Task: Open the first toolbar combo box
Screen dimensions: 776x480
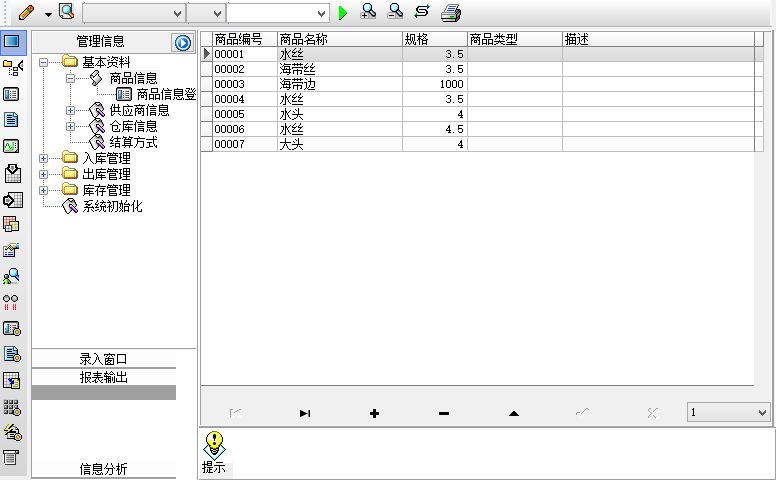Action: click(x=134, y=13)
